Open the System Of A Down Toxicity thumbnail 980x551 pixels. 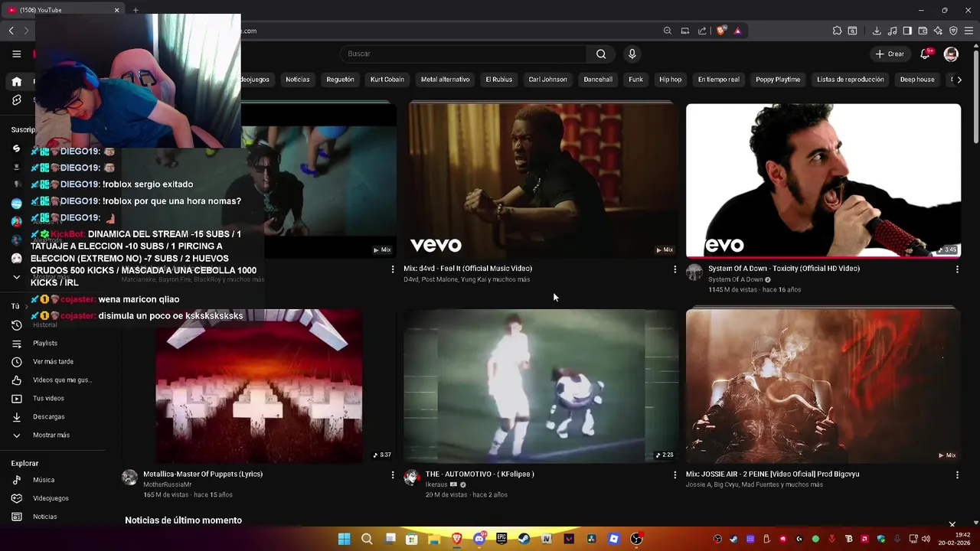pyautogui.click(x=823, y=180)
